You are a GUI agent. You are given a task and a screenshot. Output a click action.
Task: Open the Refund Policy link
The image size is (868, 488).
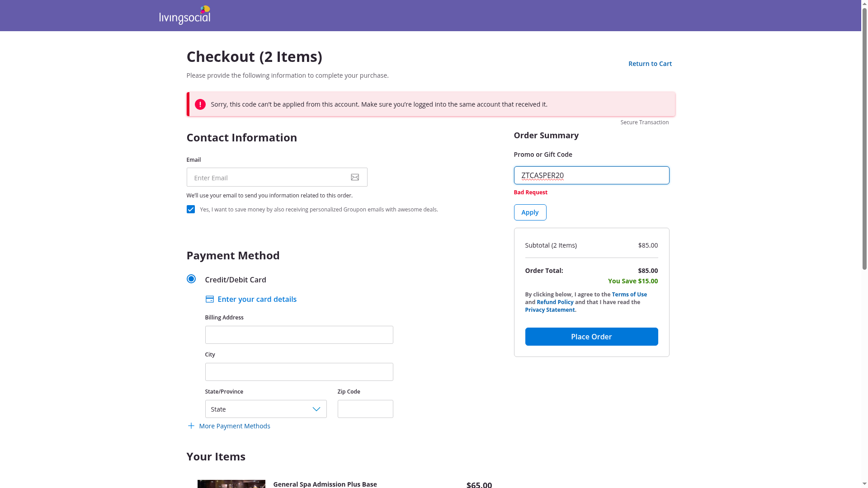pyautogui.click(x=555, y=302)
